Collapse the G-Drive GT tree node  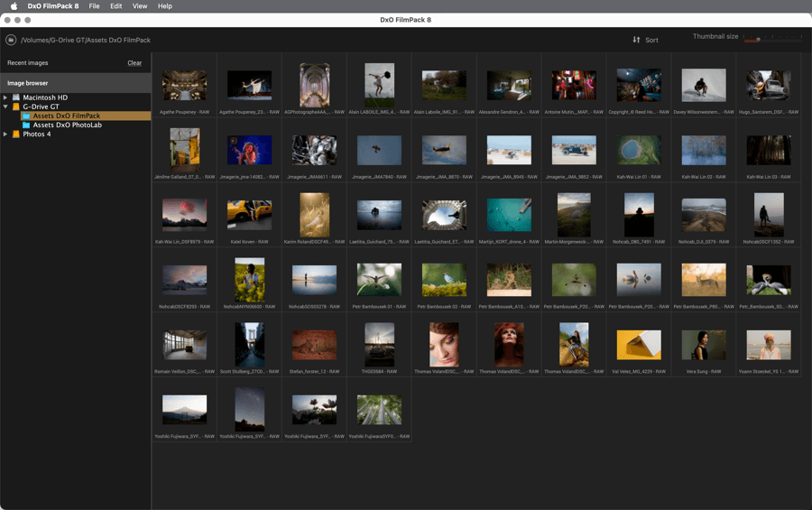pos(5,107)
